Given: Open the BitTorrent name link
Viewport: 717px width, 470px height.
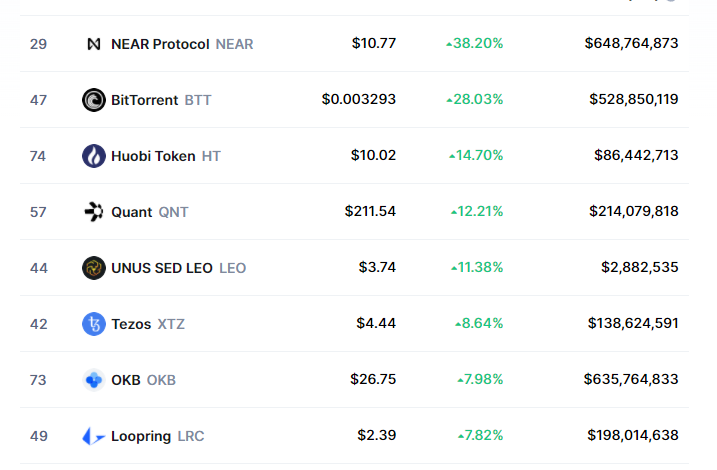Looking at the screenshot, I should click(x=145, y=100).
